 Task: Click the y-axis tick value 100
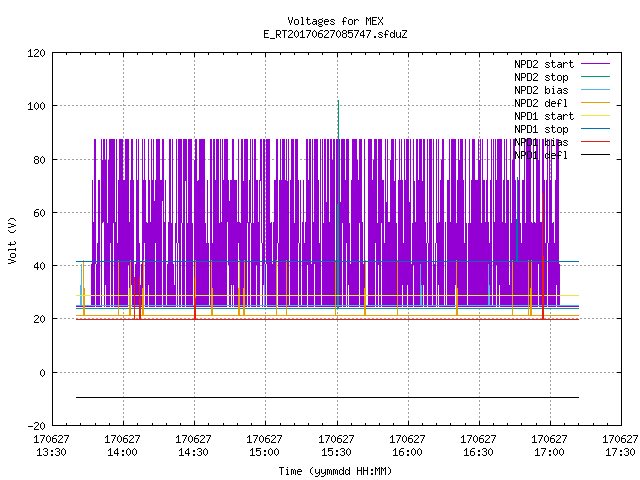36,106
